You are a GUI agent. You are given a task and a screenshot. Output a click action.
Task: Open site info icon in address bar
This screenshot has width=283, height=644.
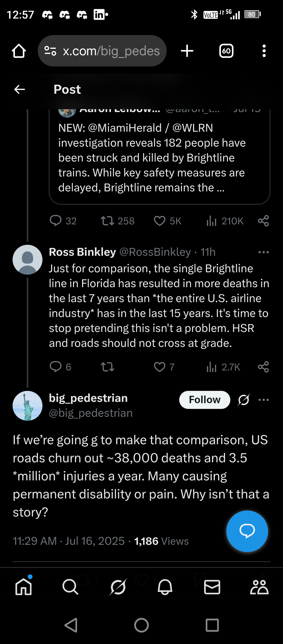click(x=50, y=51)
